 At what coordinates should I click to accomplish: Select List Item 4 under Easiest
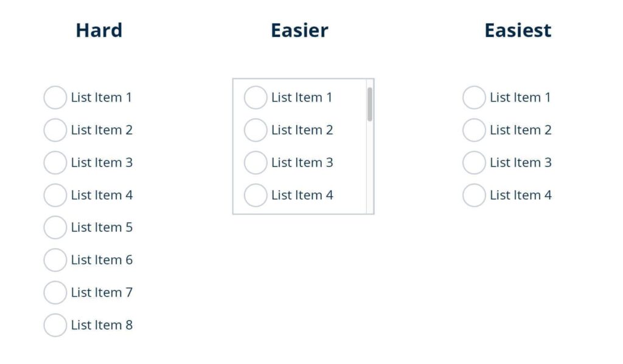(473, 195)
